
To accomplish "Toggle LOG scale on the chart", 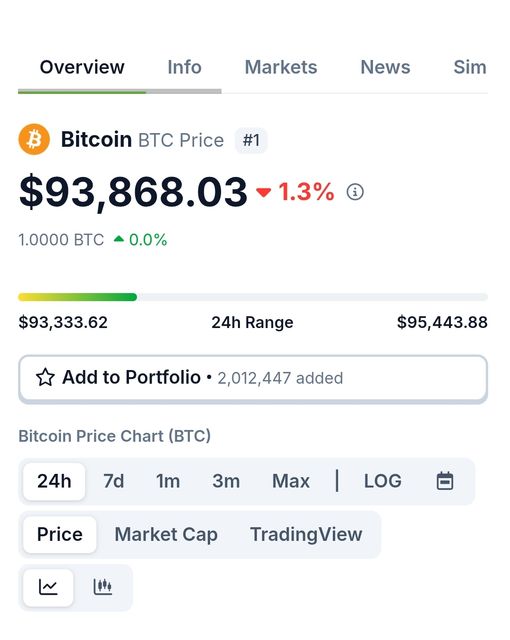I will pyautogui.click(x=383, y=481).
